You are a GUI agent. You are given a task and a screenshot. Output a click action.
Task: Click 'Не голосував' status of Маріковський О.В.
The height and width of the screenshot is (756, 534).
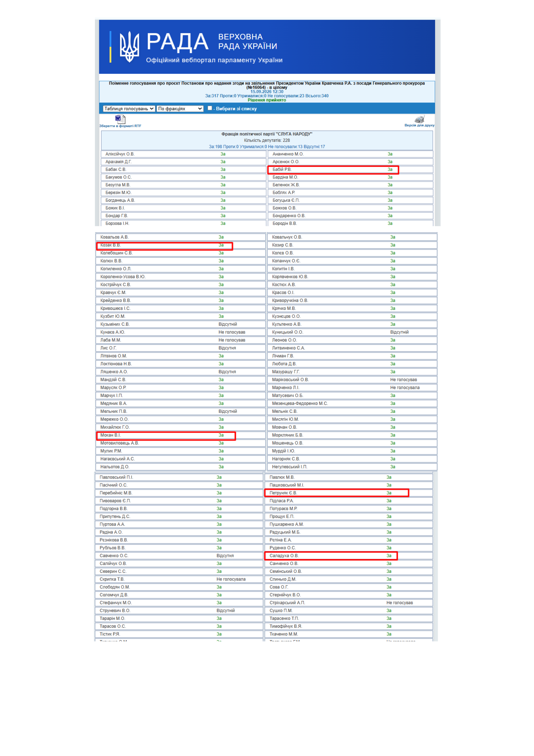click(403, 380)
